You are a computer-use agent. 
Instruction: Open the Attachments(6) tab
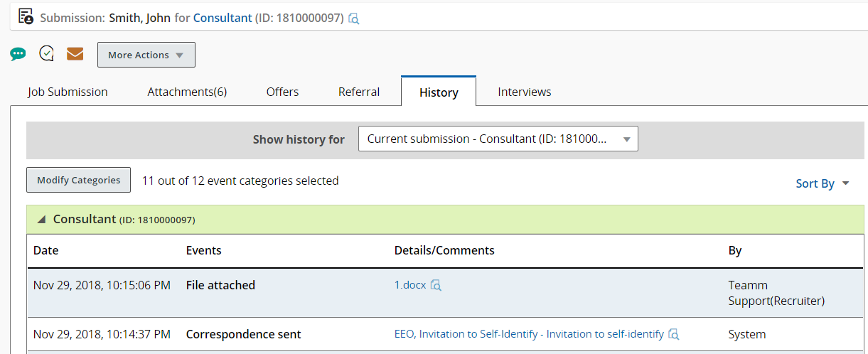tap(187, 92)
